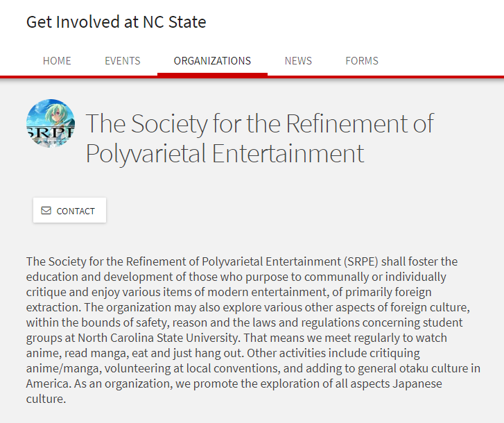Go to the News tab
This screenshot has width=504, height=423.
[298, 61]
